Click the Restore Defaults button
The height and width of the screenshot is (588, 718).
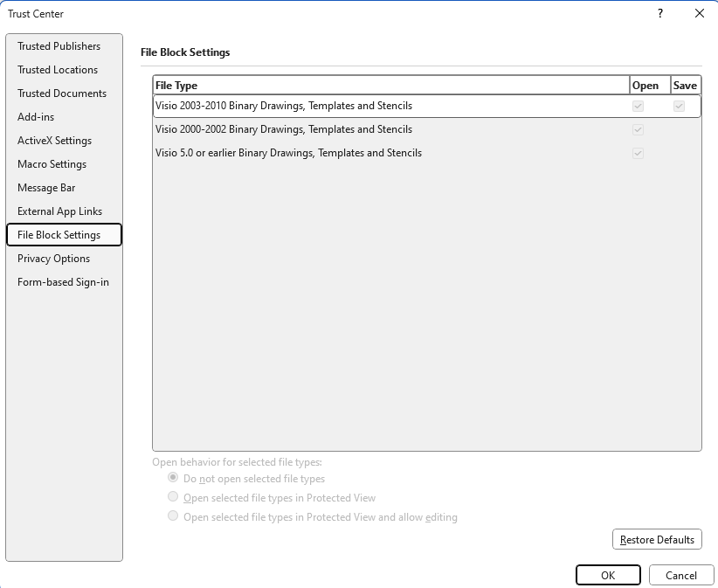[x=657, y=539]
